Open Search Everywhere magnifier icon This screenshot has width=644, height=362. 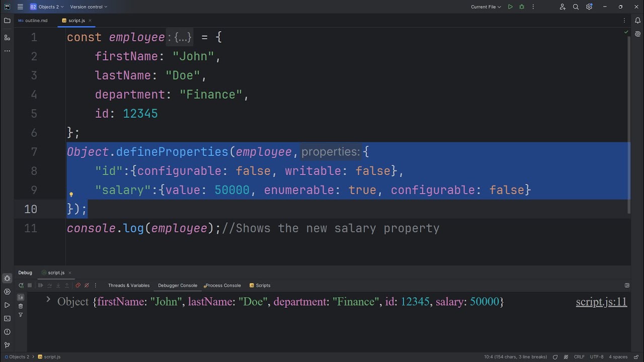[576, 7]
